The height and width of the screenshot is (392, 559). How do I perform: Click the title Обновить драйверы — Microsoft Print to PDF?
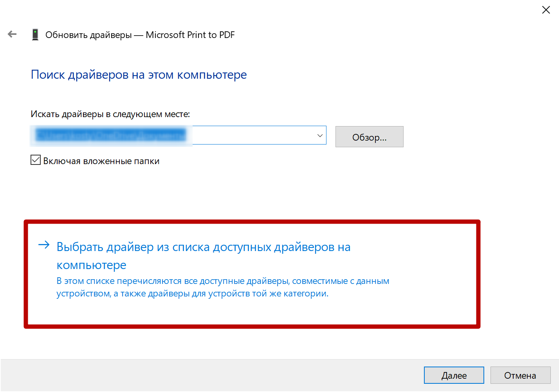(x=141, y=34)
